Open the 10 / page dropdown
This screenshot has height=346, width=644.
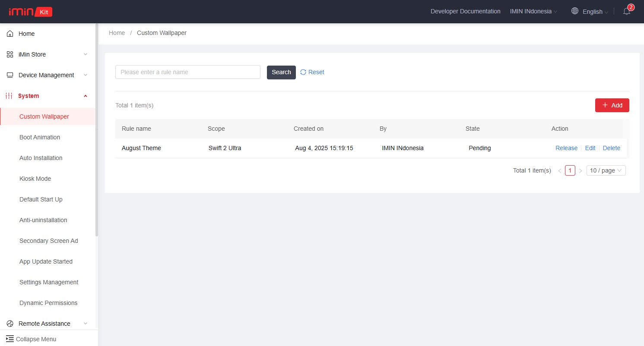[x=606, y=170]
